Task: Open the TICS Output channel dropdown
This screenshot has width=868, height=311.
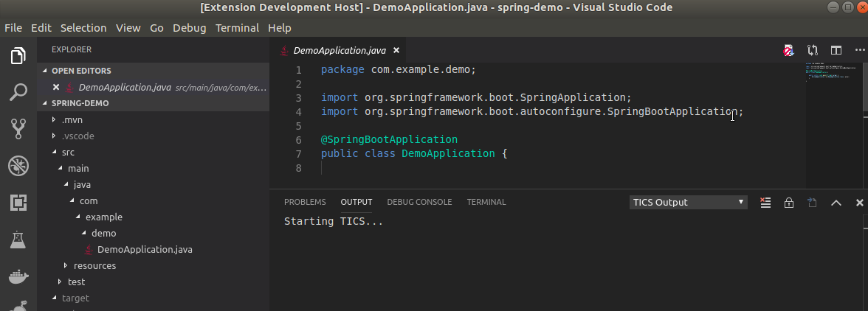Action: click(x=688, y=202)
